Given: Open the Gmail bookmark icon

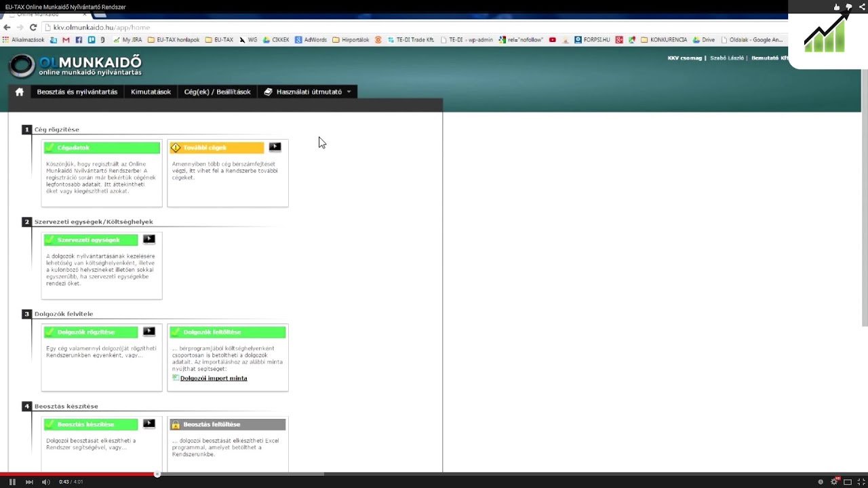Looking at the screenshot, I should click(x=66, y=40).
